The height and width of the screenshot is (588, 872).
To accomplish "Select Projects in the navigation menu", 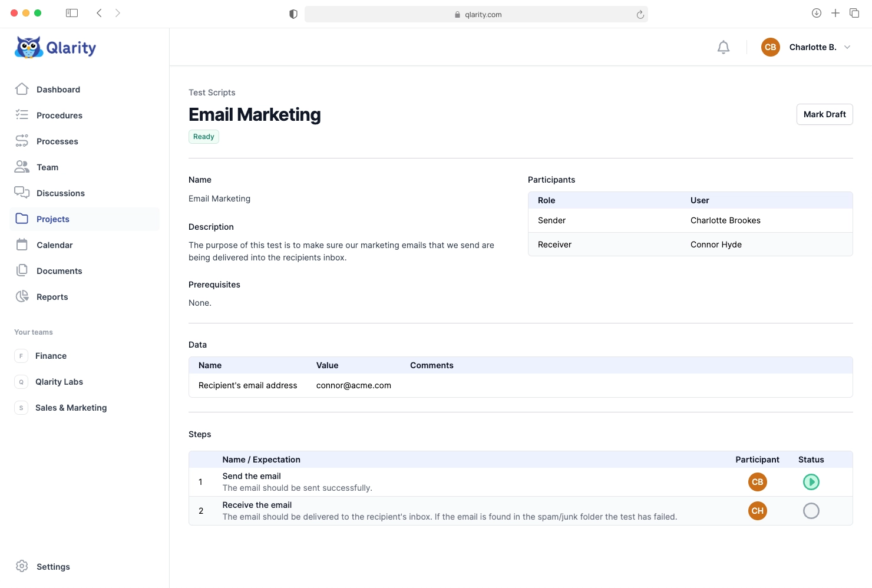I will [x=52, y=219].
